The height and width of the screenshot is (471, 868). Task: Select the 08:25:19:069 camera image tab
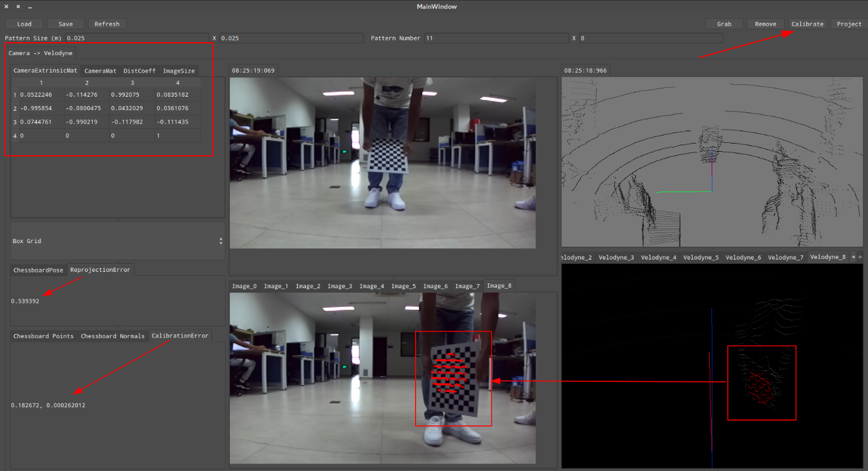click(x=253, y=70)
